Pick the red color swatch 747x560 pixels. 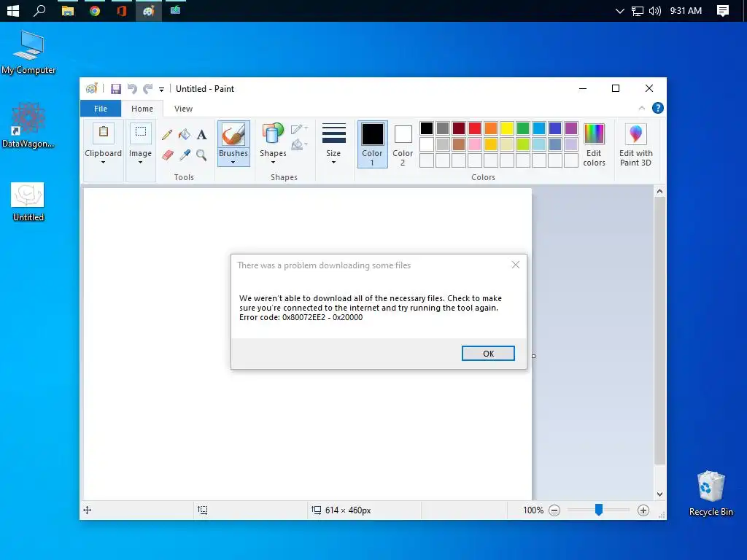tap(475, 128)
